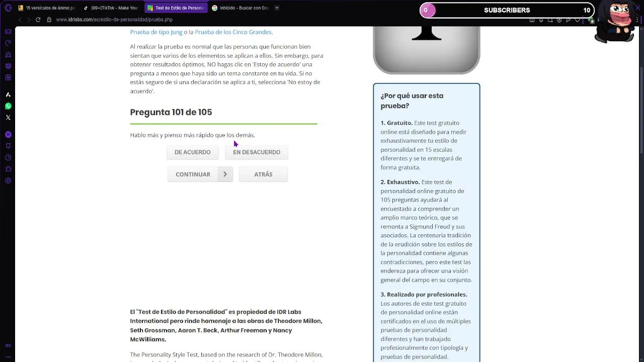644x362 pixels.
Task: Answer 'EN DESACUERDO' to question 101
Action: [x=257, y=152]
